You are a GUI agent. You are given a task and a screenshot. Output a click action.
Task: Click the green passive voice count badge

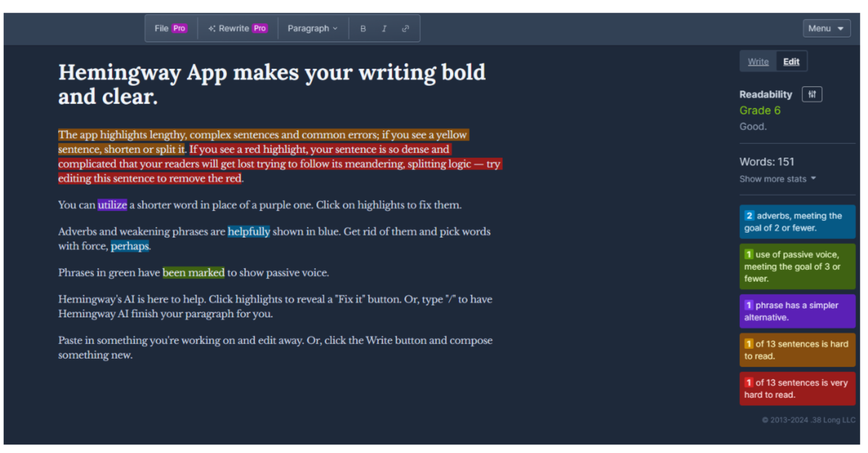749,254
